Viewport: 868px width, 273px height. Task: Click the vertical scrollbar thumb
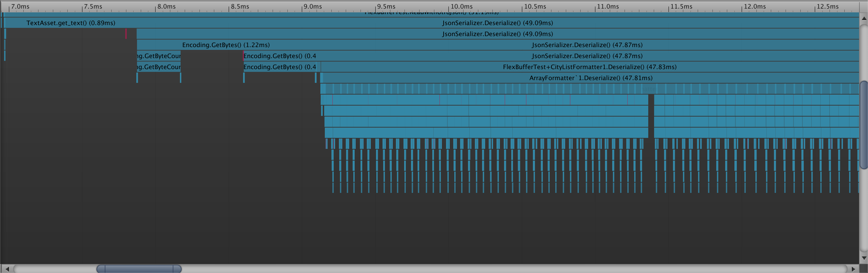(x=864, y=125)
